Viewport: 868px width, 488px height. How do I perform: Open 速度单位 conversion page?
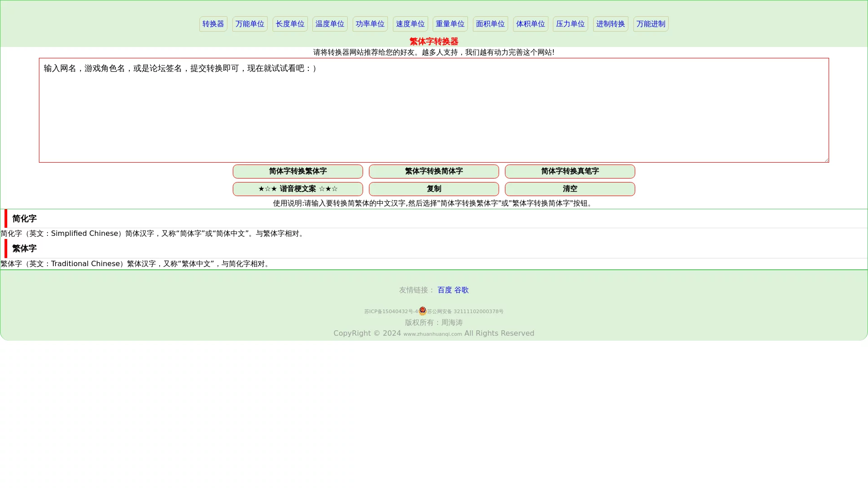click(410, 24)
